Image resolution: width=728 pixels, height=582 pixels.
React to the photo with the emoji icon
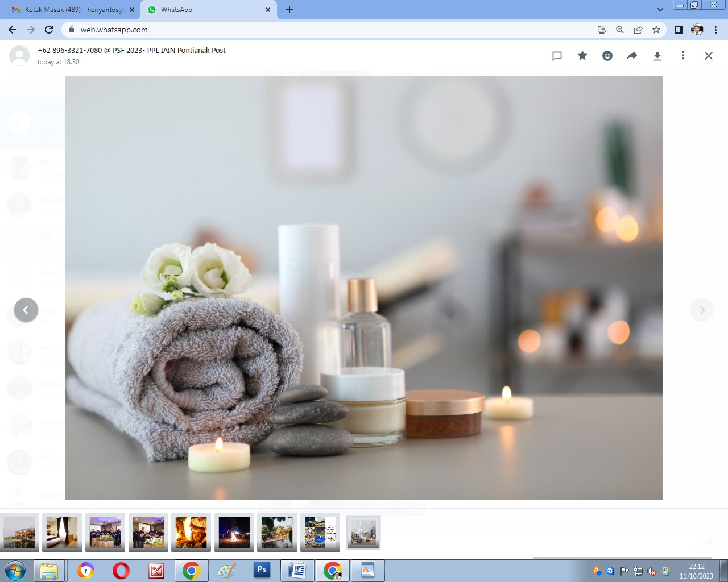[607, 56]
